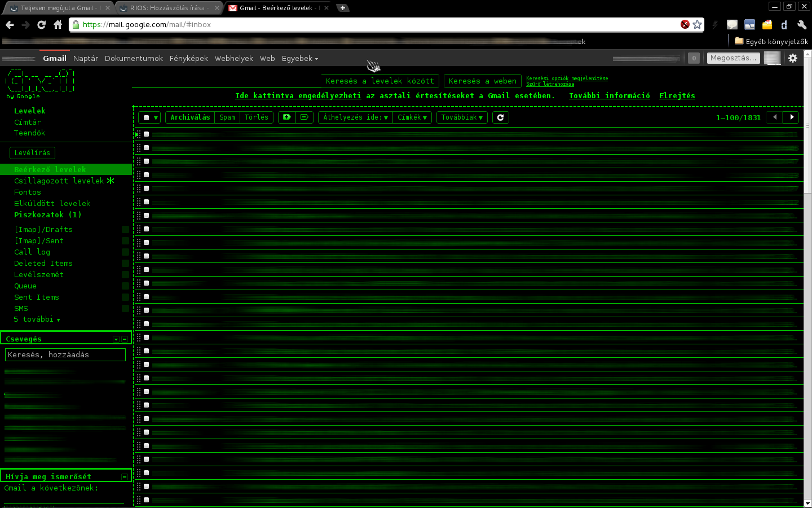Open the Csevegés chat options dropdown

(116, 339)
